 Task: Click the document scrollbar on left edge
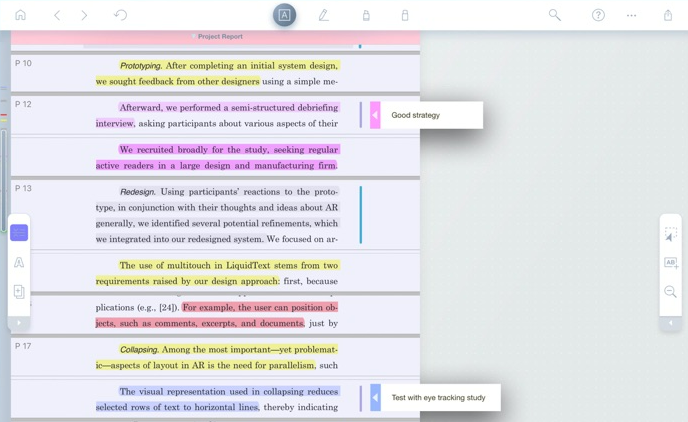click(x=4, y=180)
